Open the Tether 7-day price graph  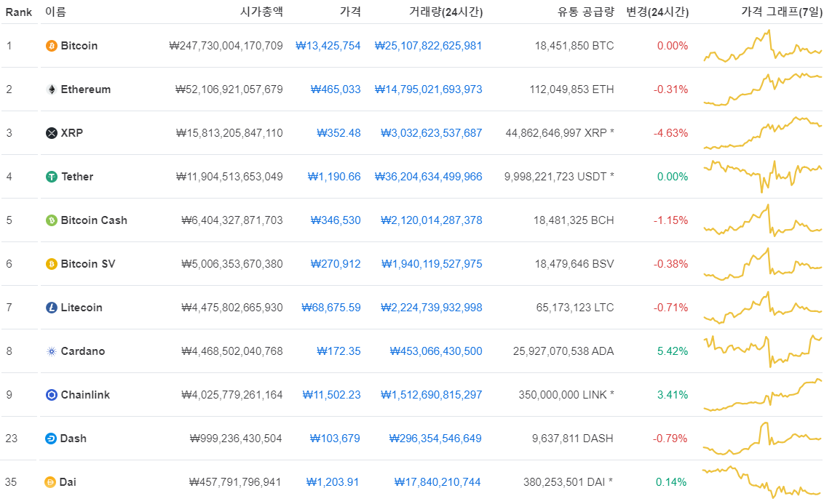click(x=763, y=177)
